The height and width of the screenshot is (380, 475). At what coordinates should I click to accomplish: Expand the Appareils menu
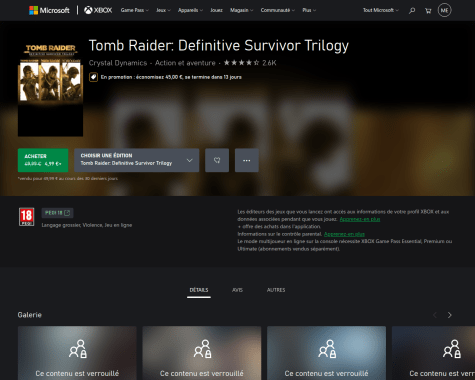(190, 10)
